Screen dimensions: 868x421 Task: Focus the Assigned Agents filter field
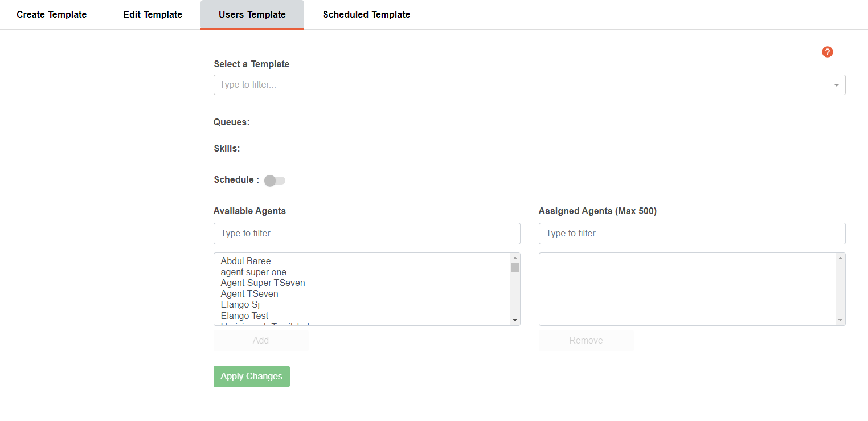click(x=692, y=234)
